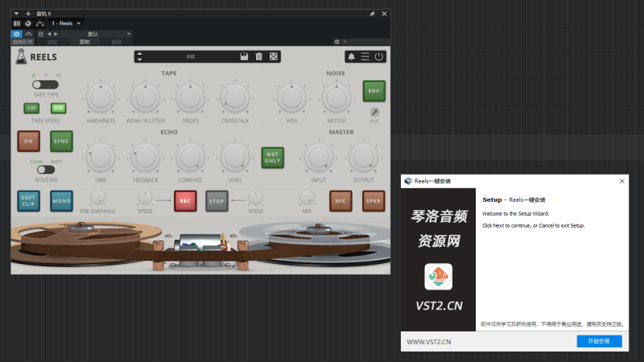The image size is (644, 362).
Task: Pin the plugin window
Action: coord(372,14)
